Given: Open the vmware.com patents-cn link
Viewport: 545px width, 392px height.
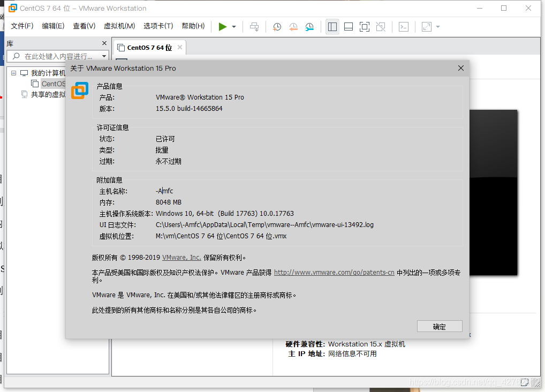Looking at the screenshot, I should pos(334,273).
